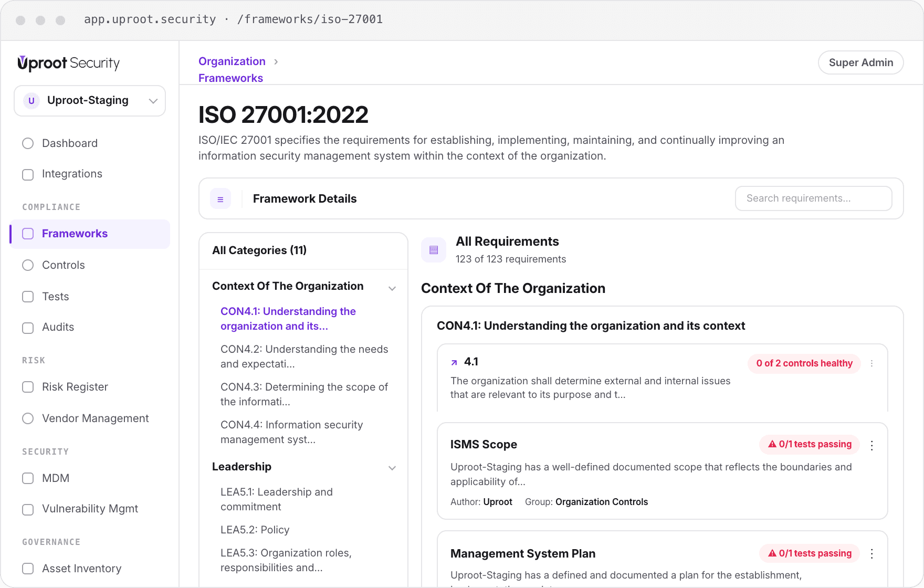
Task: Click the 0 of 2 controls healthy badge
Action: point(804,363)
